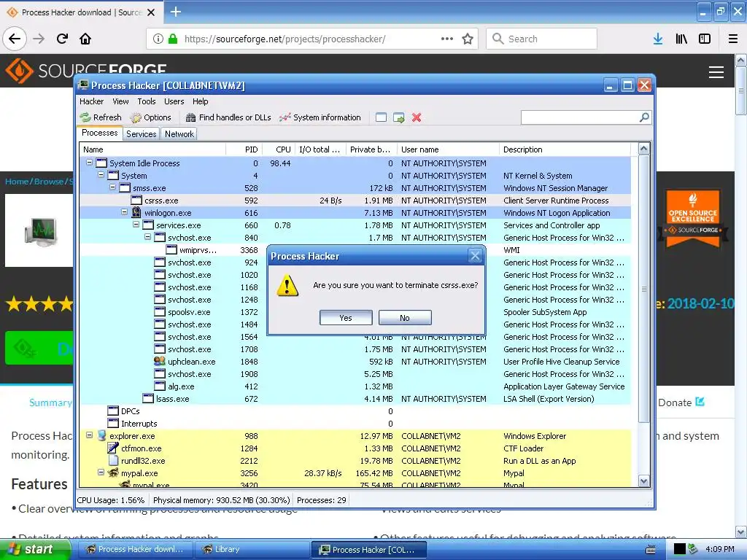Collapse the explorer.exe node
747x560 pixels.
click(x=89, y=435)
